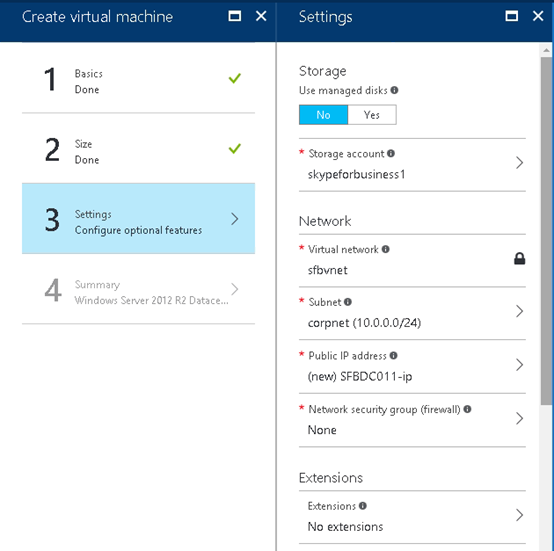Click the Storage section heading

click(323, 71)
